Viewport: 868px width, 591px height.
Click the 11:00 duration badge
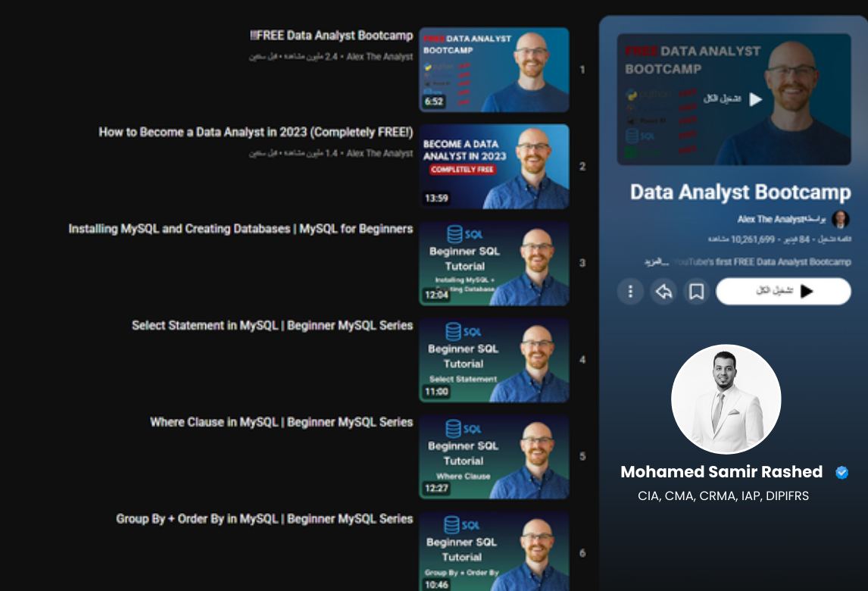[x=437, y=392]
